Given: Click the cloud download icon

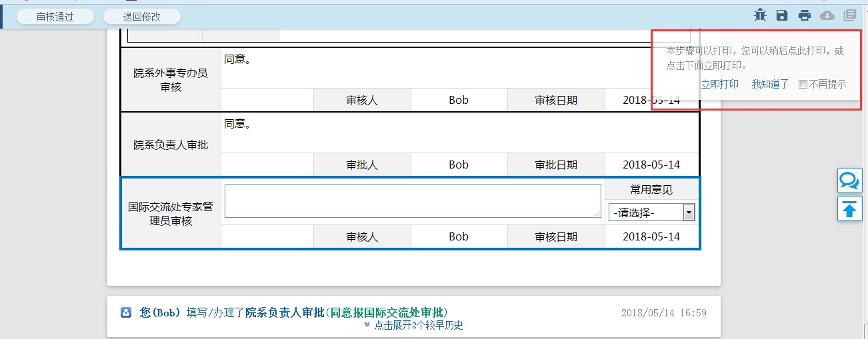Looking at the screenshot, I should click(827, 15).
